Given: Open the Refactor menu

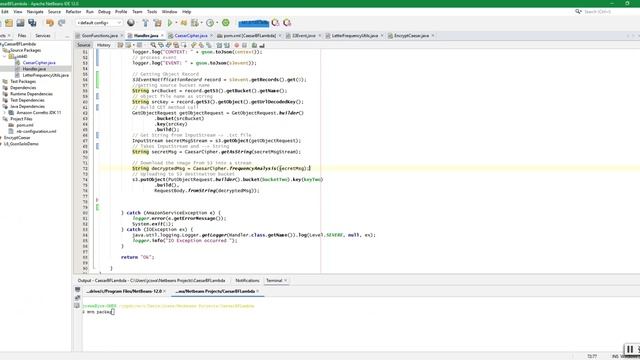Looking at the screenshot, I should pos(73,12).
